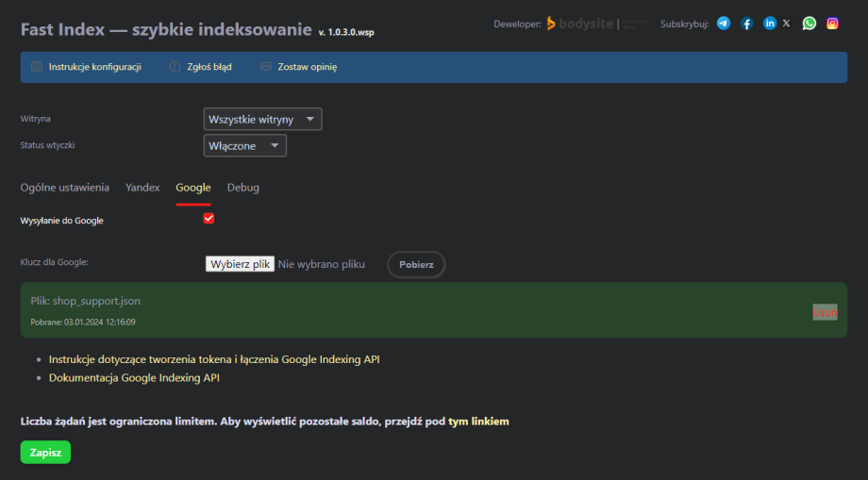Click the X (Twitter) icon

[x=787, y=24]
